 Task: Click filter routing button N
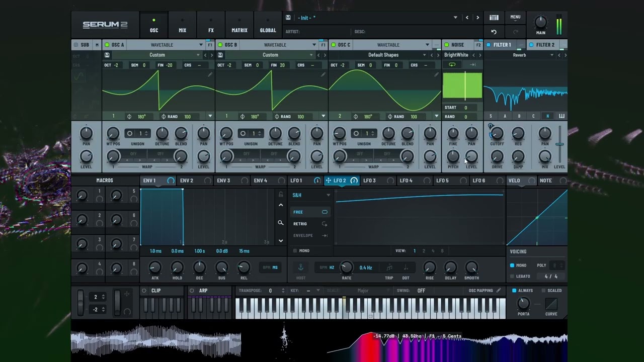click(547, 116)
